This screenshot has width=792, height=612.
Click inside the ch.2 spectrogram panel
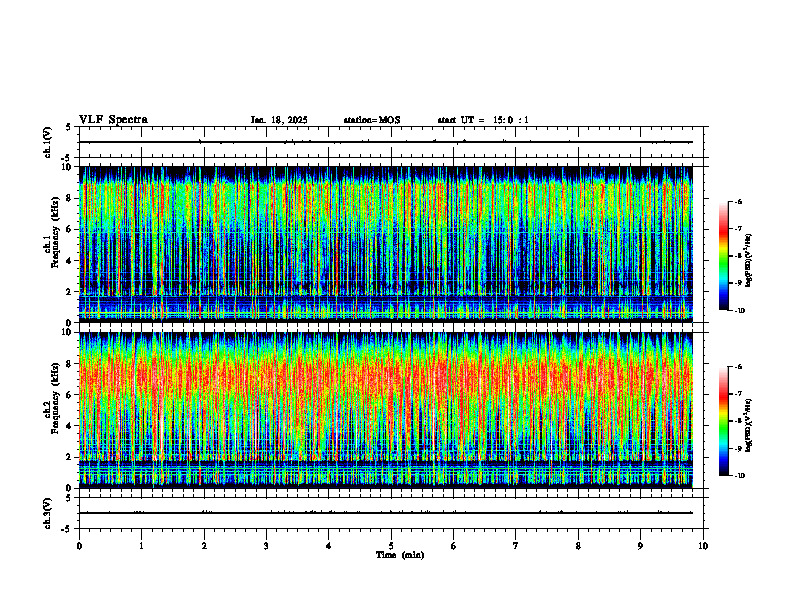[385, 410]
